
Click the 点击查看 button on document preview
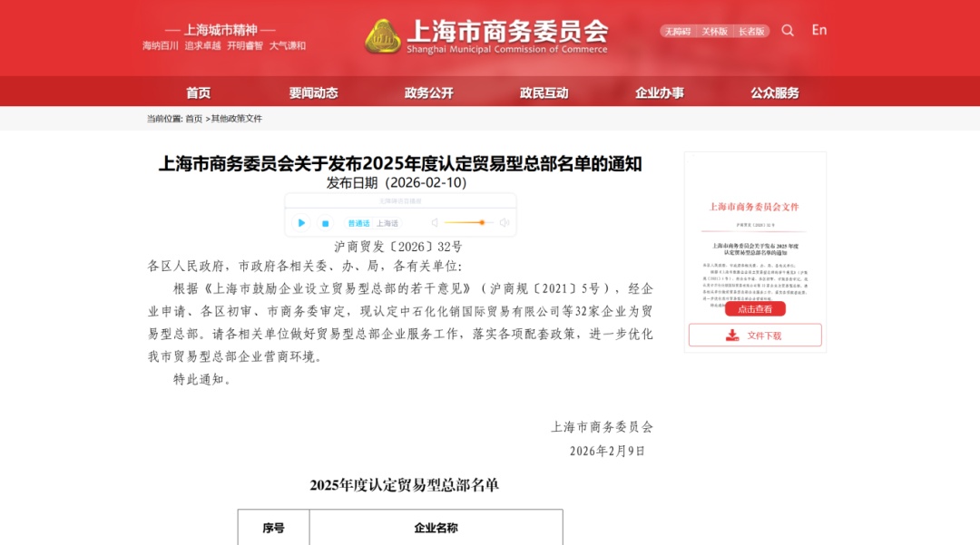coord(755,309)
